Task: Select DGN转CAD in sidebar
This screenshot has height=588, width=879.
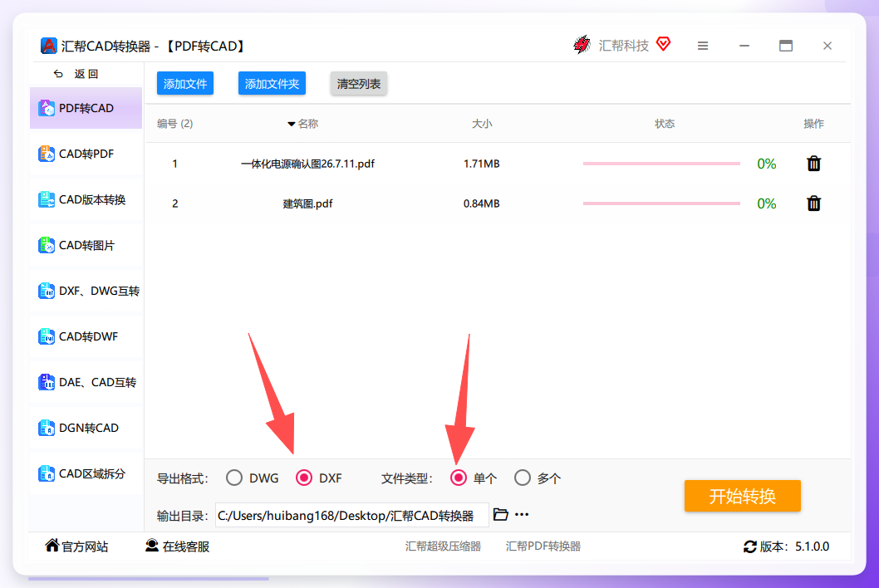Action: point(86,428)
